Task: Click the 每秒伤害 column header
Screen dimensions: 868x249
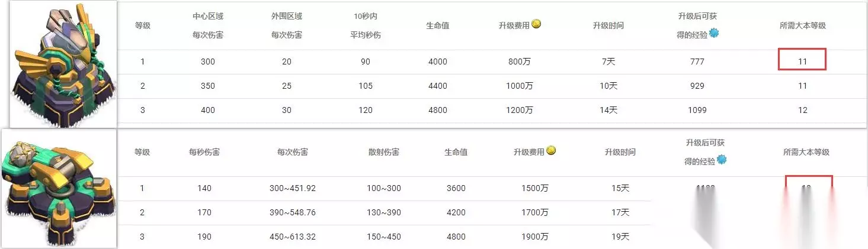Action: pos(204,152)
